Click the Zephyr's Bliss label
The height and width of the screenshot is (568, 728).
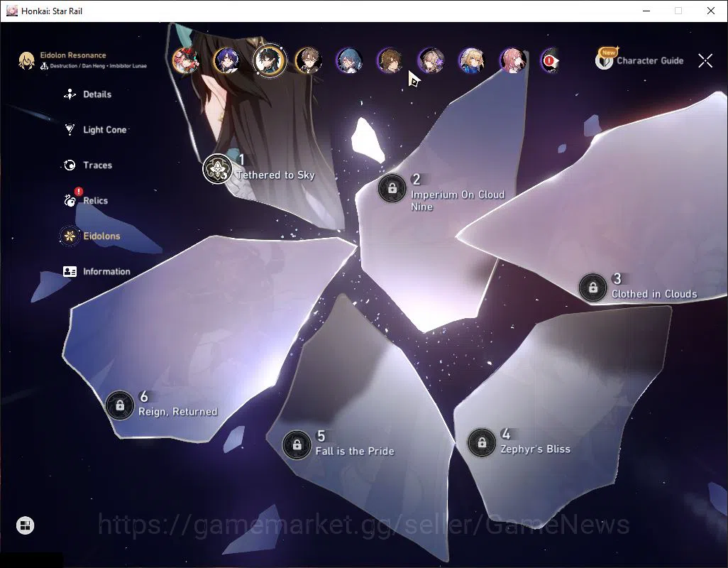point(535,449)
